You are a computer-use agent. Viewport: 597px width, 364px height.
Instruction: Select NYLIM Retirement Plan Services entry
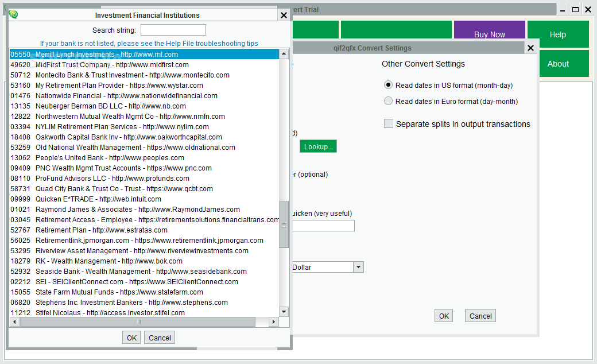pyautogui.click(x=144, y=126)
